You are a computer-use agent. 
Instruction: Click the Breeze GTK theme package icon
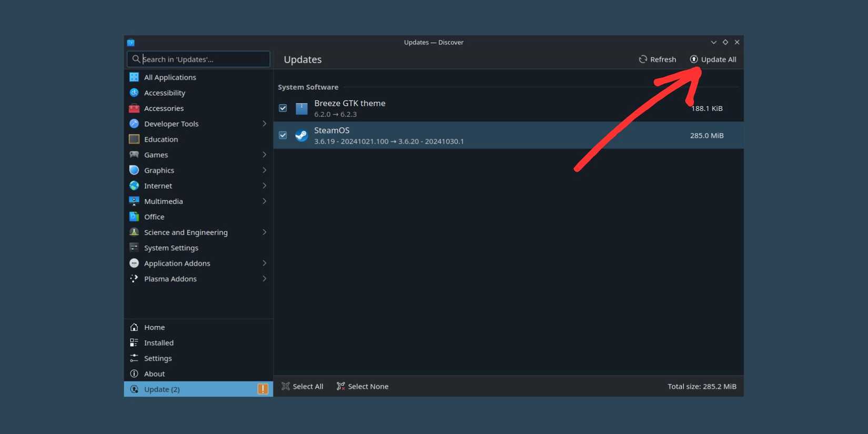(301, 108)
